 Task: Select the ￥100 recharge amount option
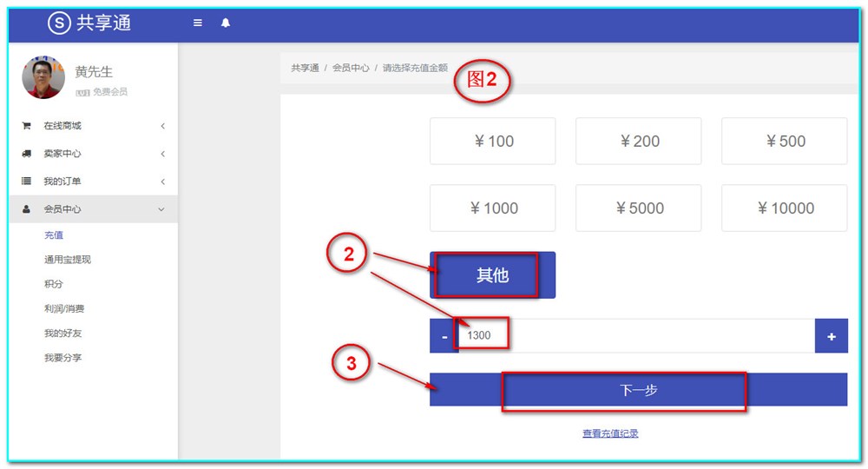pyautogui.click(x=492, y=142)
